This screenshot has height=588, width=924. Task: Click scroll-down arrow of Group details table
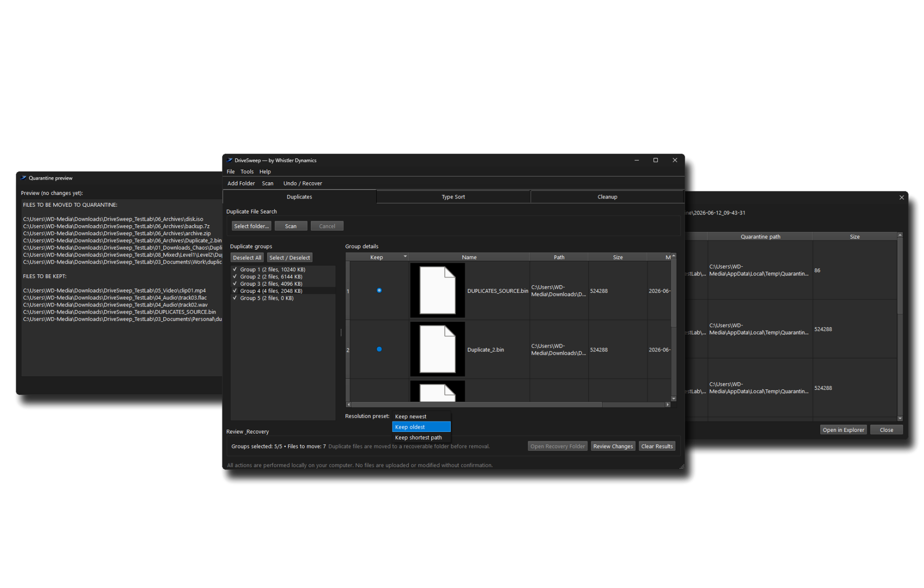[x=674, y=398]
